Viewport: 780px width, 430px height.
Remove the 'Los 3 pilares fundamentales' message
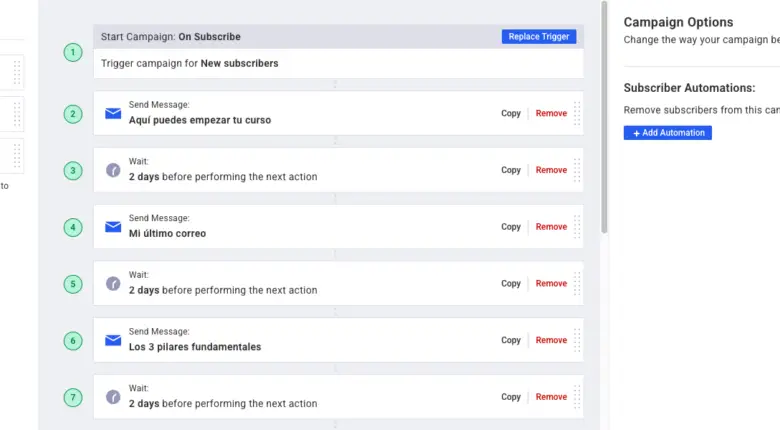[x=551, y=340]
